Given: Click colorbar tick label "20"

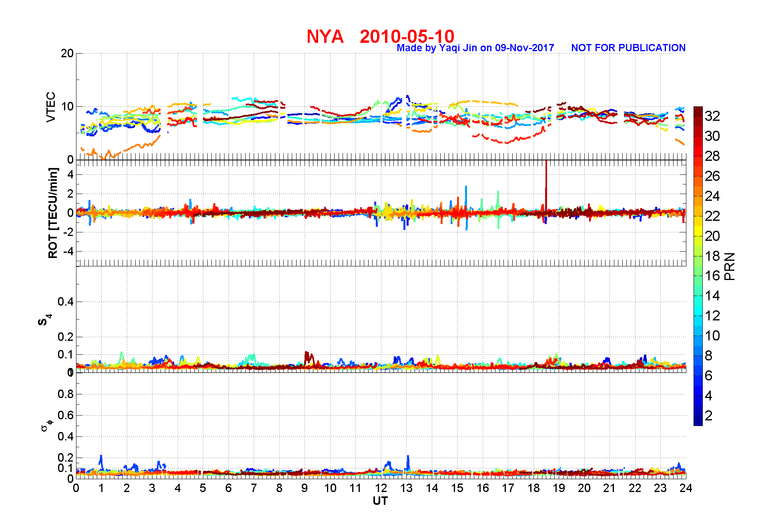Looking at the screenshot, I should click(x=712, y=236).
